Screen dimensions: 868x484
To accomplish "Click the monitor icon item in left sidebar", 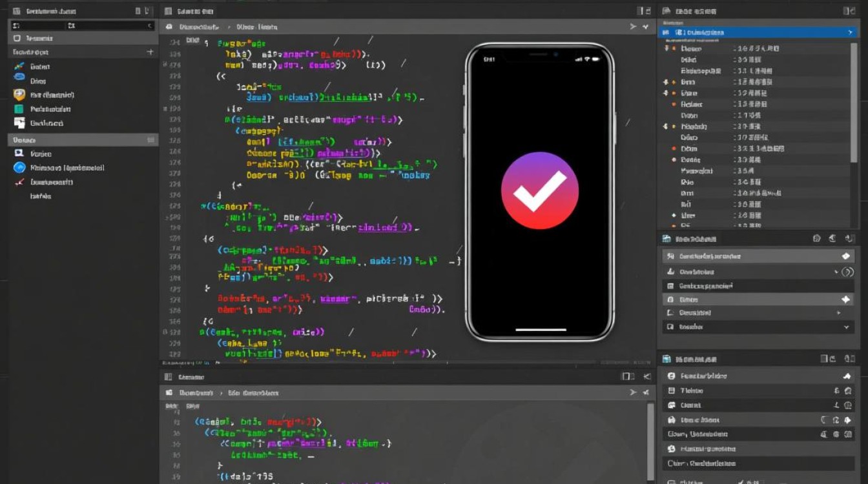I will 19,154.
